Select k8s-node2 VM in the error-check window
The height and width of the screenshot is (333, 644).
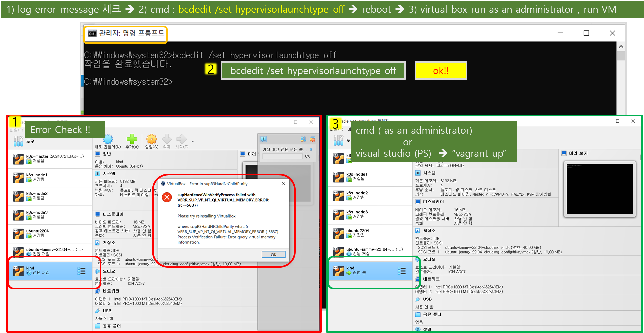(x=50, y=196)
